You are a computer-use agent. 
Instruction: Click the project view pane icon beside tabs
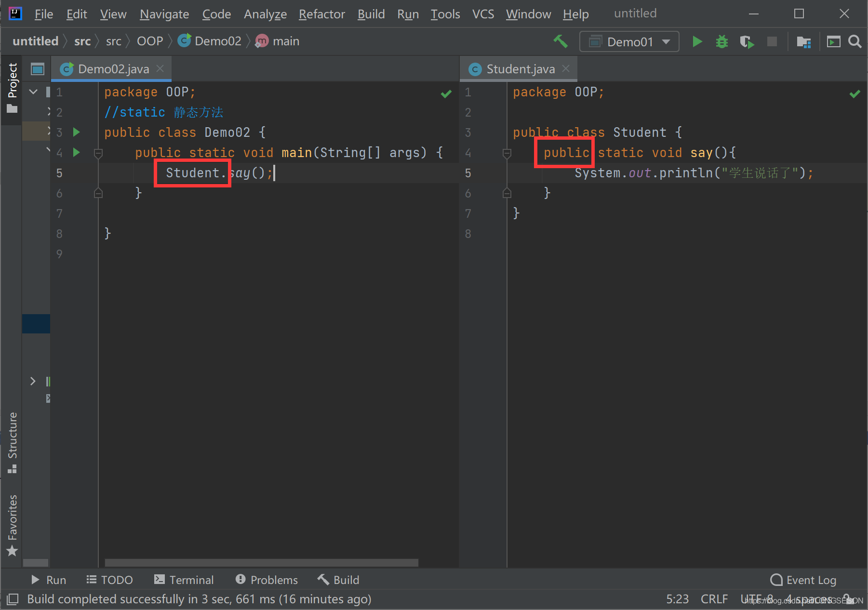pyautogui.click(x=38, y=69)
